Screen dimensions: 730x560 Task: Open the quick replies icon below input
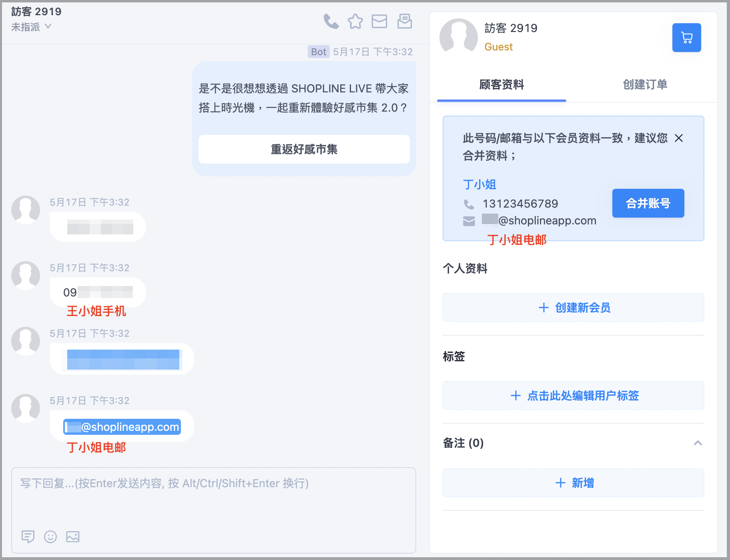(28, 536)
